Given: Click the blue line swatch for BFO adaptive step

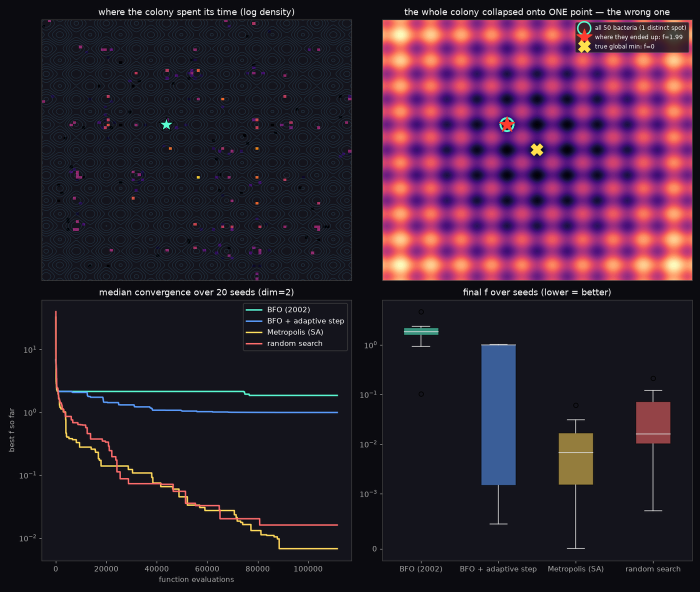Looking at the screenshot, I should [x=254, y=321].
